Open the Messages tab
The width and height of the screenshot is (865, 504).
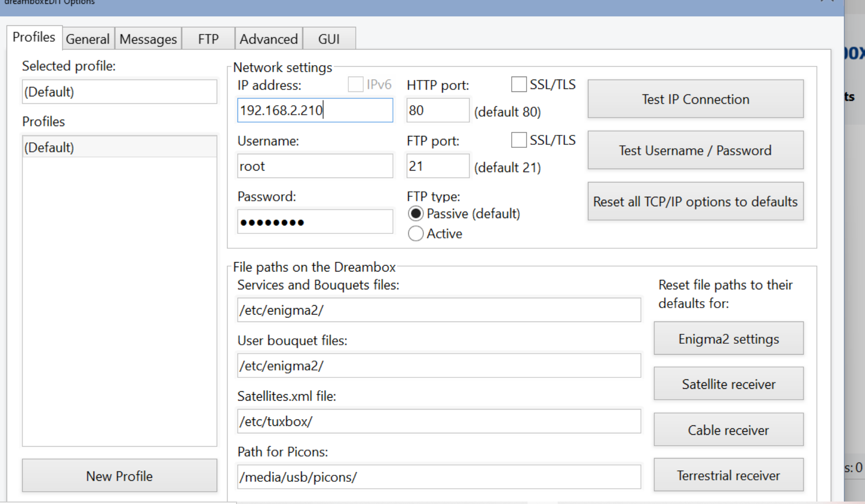(x=148, y=39)
